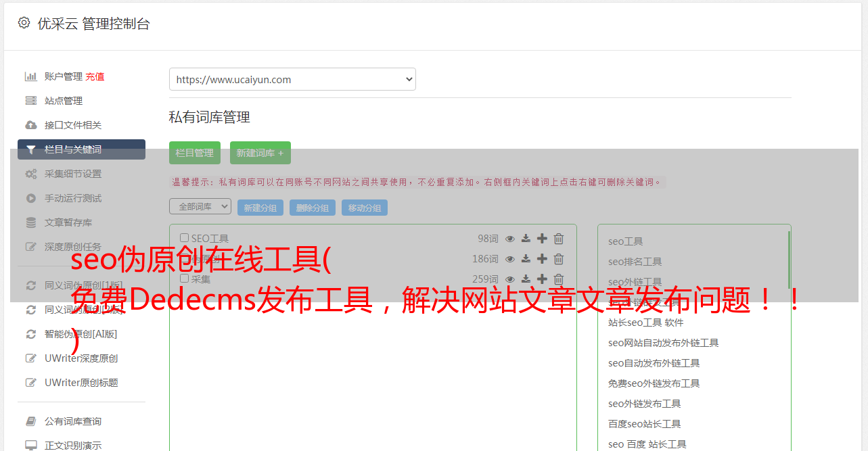Toggle eye icon for SEO工具 library

(510, 239)
